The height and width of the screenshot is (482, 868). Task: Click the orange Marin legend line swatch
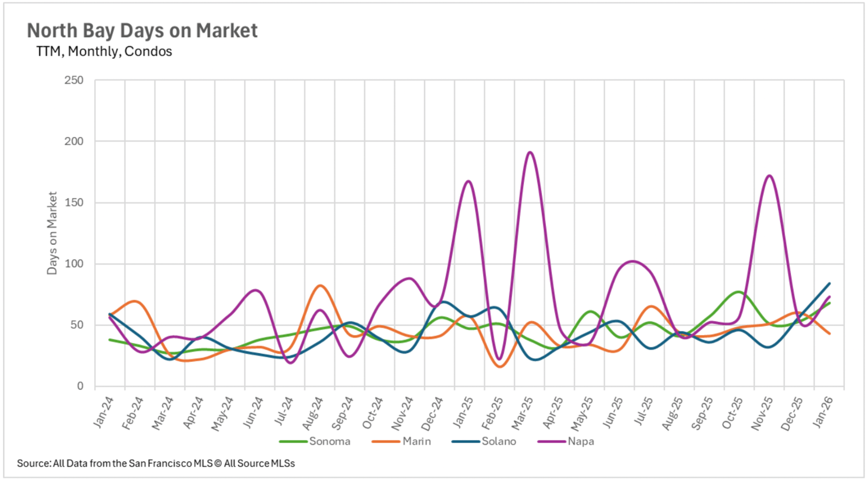click(x=386, y=441)
